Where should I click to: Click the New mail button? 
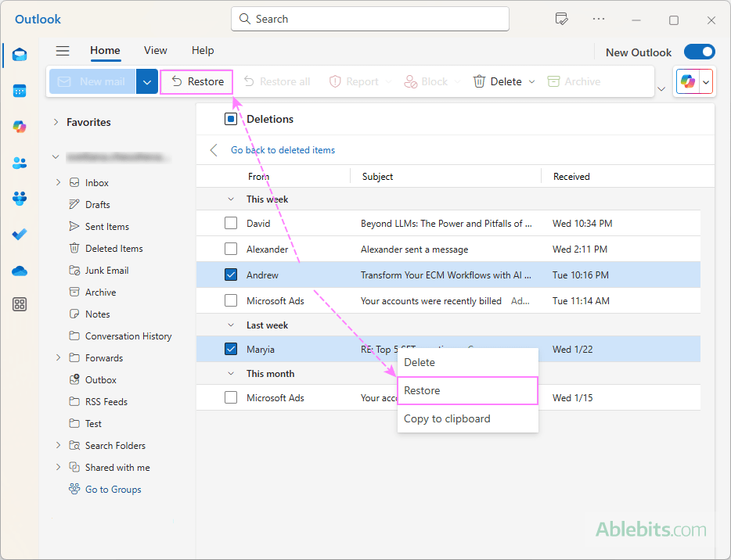92,81
